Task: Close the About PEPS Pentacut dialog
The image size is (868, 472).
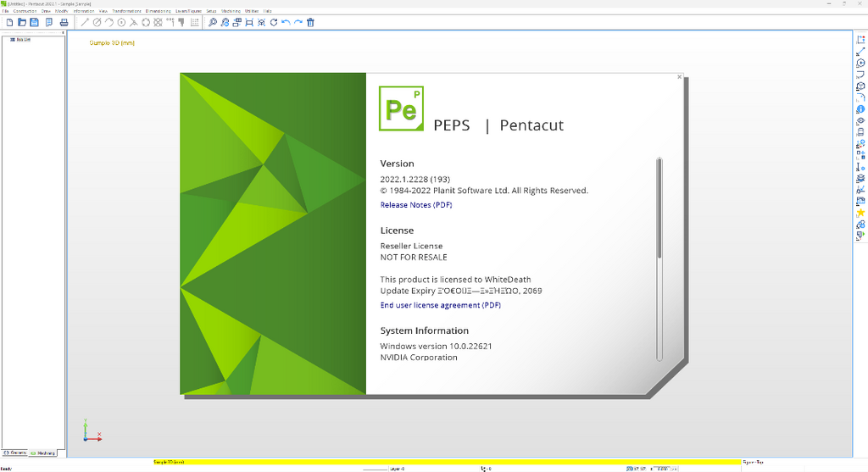Action: tap(679, 77)
